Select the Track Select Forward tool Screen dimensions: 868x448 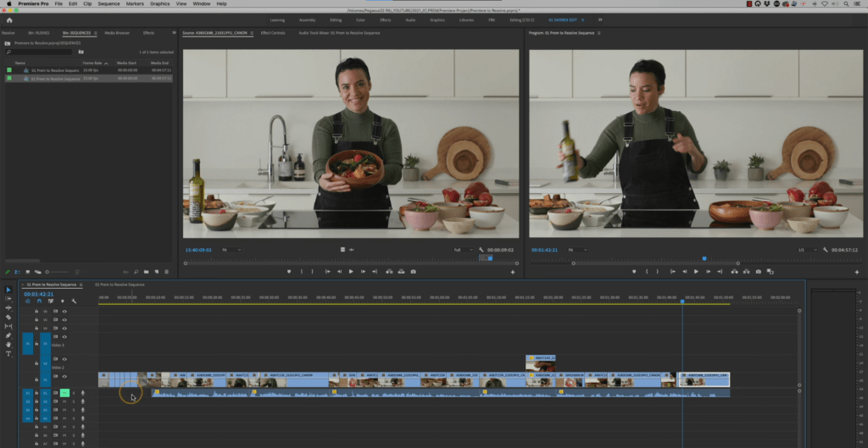coord(8,299)
